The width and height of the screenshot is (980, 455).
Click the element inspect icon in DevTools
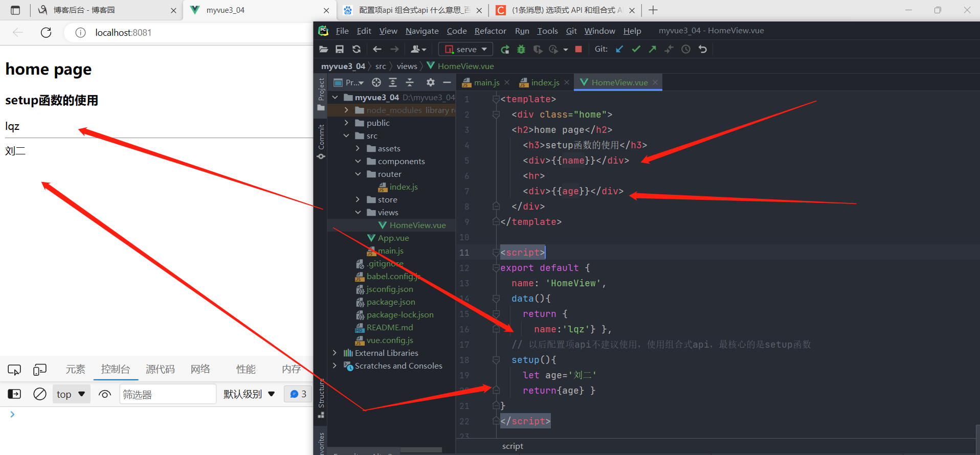click(14, 370)
